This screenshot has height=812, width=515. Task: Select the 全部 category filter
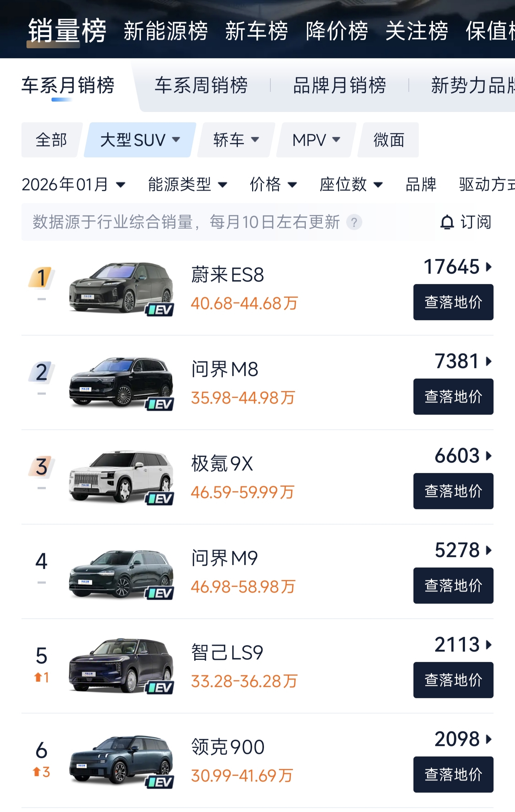coord(51,140)
